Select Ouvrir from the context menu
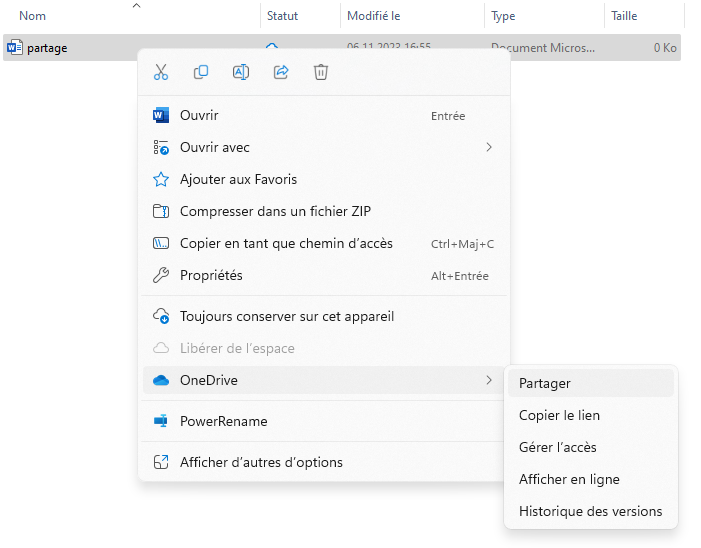The height and width of the screenshot is (548, 701). click(x=199, y=116)
